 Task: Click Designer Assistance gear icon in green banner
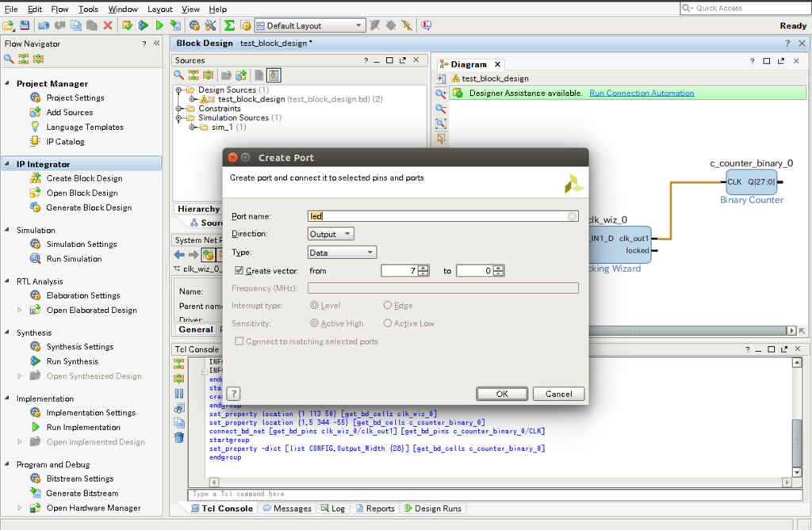point(458,93)
